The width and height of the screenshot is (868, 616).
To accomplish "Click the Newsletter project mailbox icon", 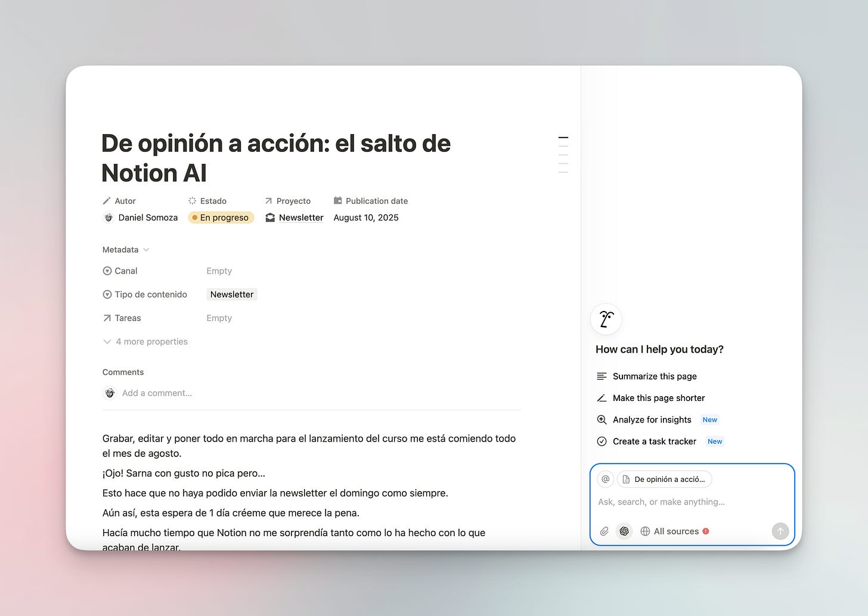I will tap(270, 218).
